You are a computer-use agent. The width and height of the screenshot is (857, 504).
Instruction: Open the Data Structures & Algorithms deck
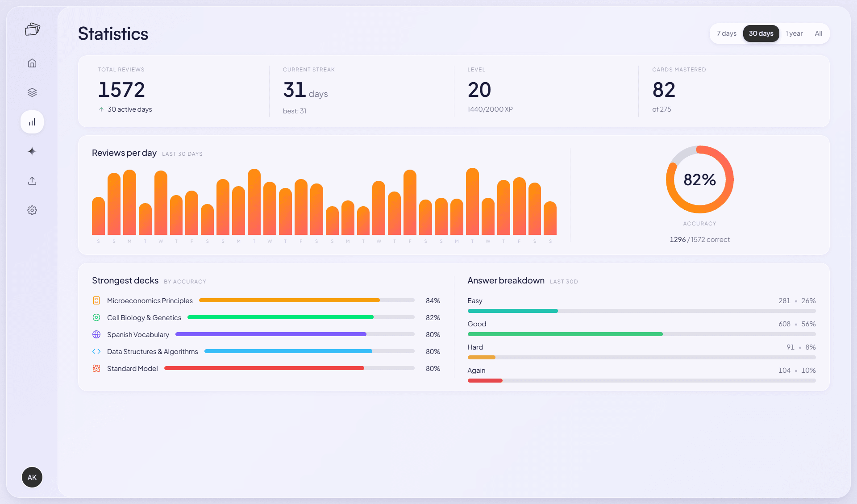153,351
